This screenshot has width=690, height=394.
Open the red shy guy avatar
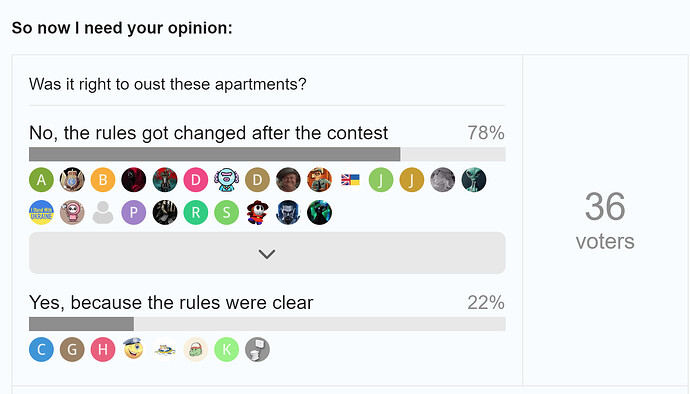click(257, 213)
